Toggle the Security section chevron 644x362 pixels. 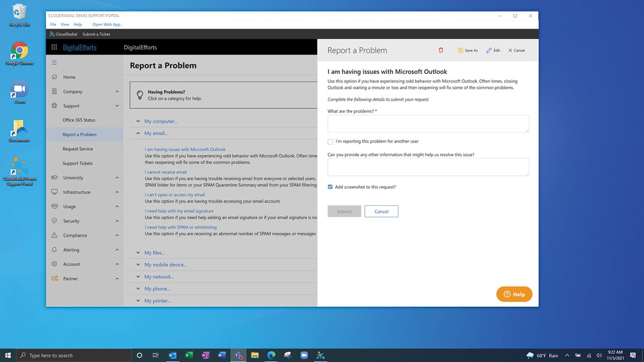pos(117,221)
